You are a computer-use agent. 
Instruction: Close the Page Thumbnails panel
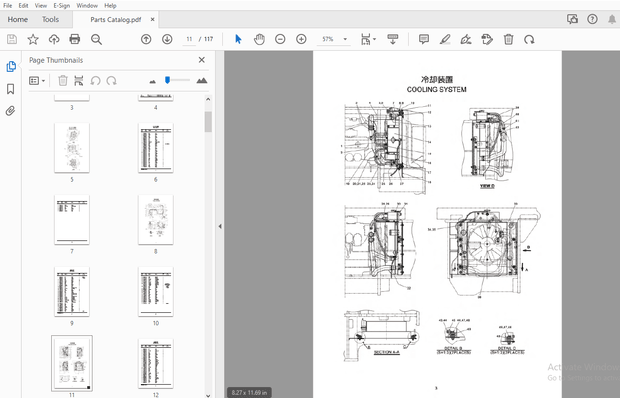(202, 60)
